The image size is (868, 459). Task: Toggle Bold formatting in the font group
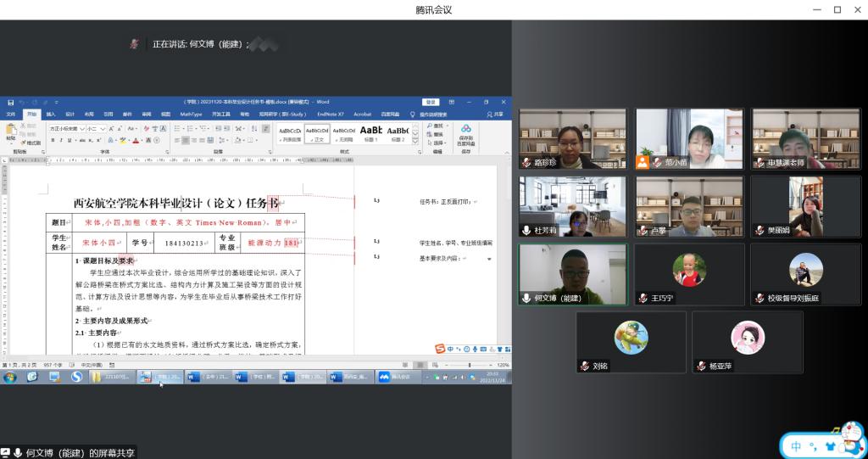tap(53, 140)
